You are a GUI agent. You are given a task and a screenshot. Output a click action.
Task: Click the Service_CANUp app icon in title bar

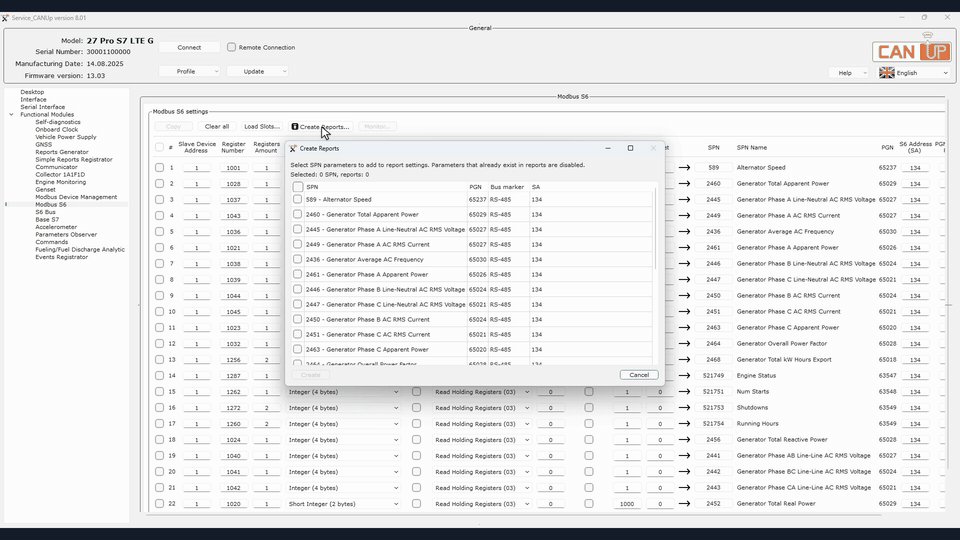(5, 18)
